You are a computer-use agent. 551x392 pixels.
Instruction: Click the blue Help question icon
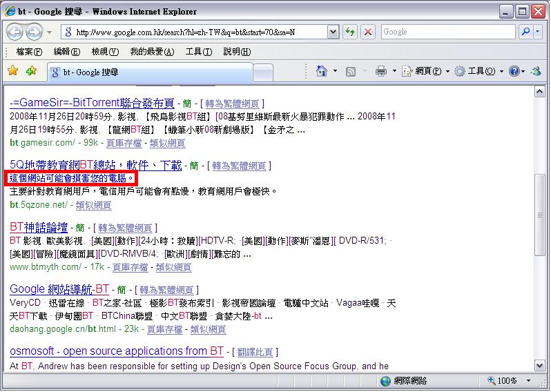[514, 71]
